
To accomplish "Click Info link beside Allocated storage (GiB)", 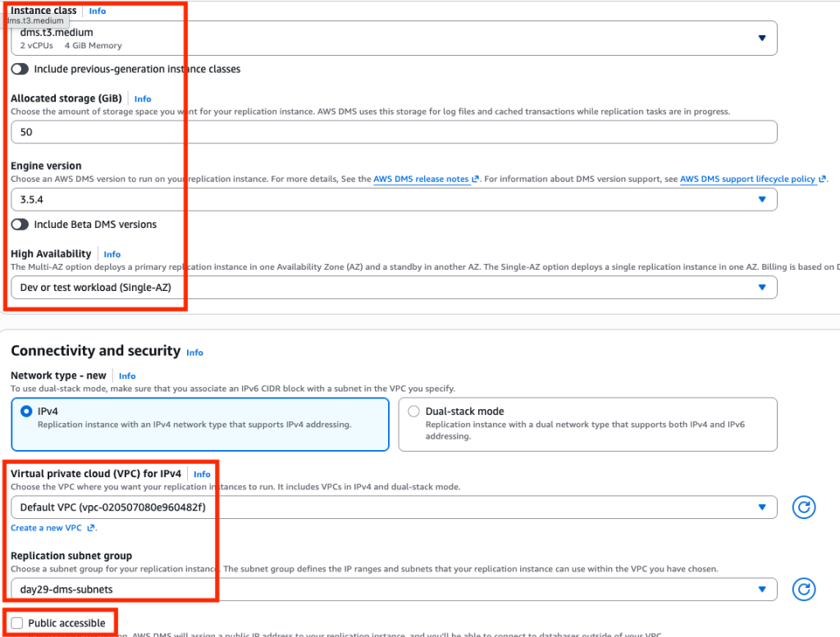I will tap(143, 98).
